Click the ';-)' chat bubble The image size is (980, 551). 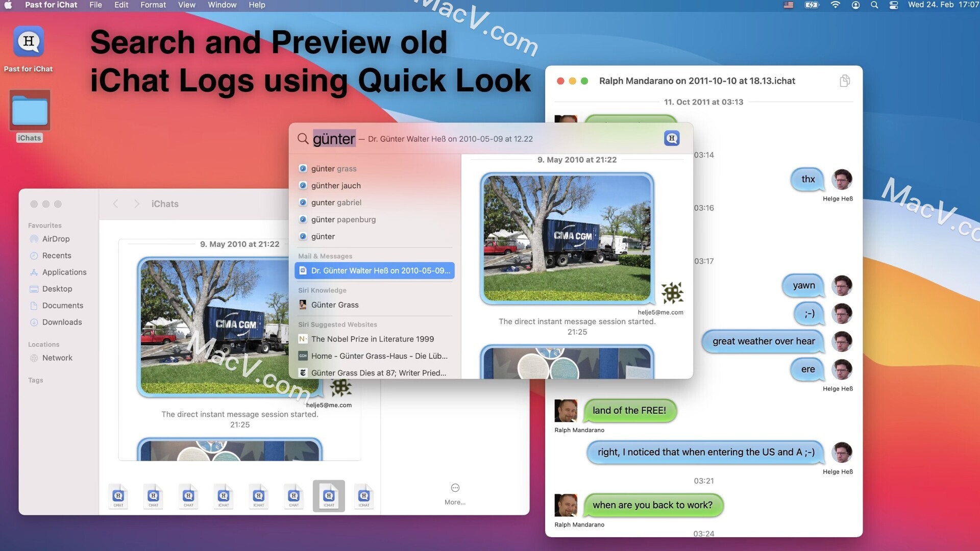810,314
